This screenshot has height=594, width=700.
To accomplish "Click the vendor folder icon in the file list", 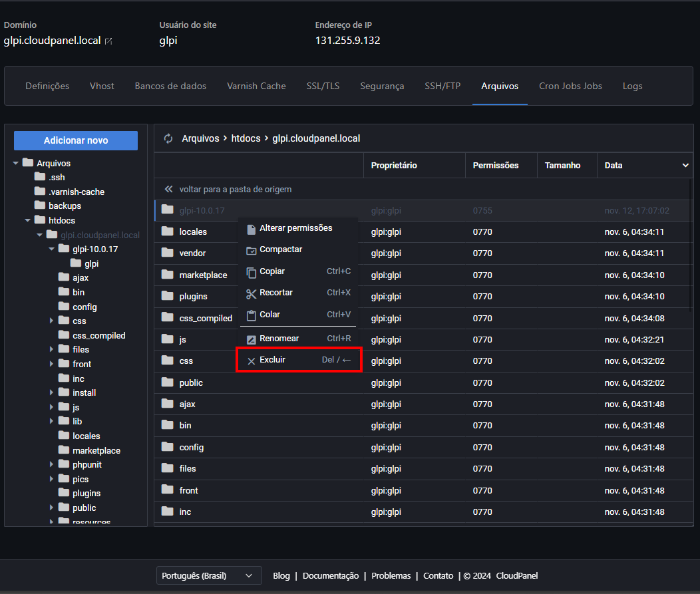I will tap(167, 253).
